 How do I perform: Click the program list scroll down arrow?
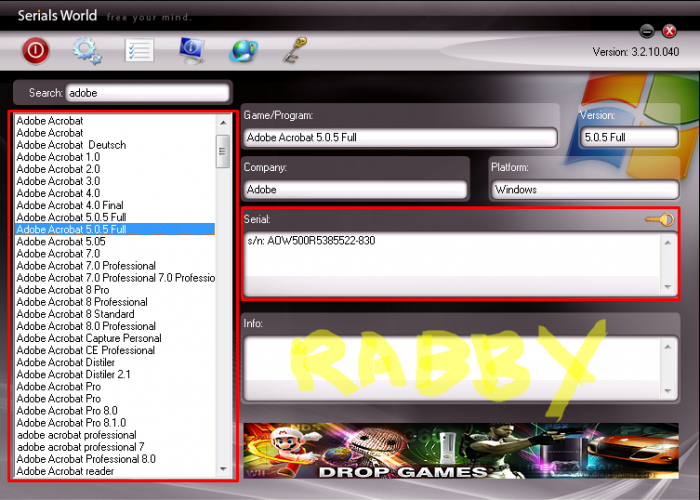[x=223, y=469]
